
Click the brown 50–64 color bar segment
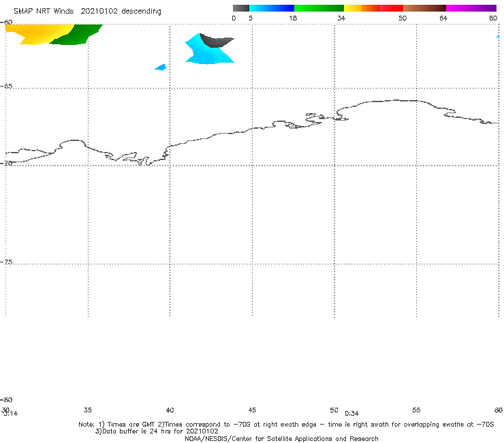(x=424, y=8)
